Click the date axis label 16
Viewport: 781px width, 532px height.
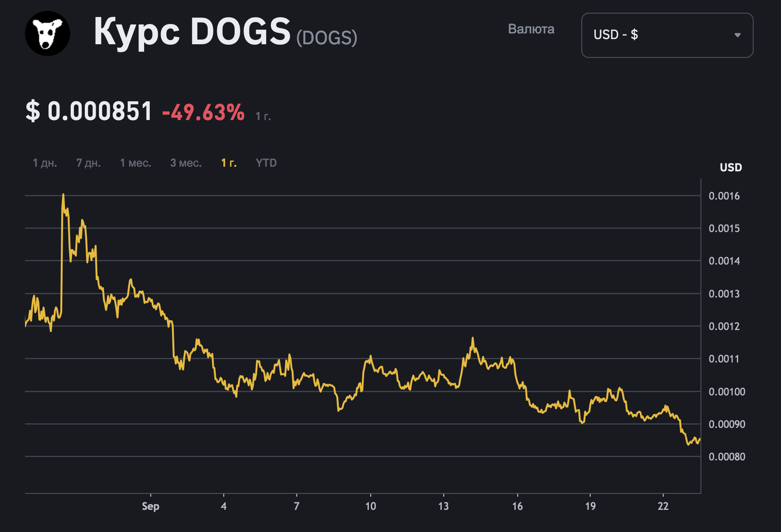coord(517,506)
